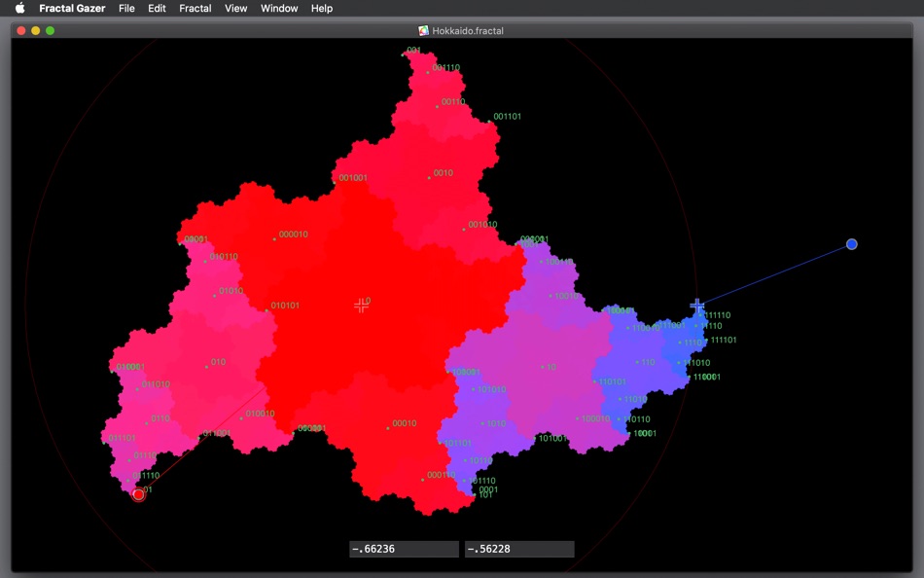Click the center crosshair marker at origin
This screenshot has width=924, height=578.
tap(361, 305)
